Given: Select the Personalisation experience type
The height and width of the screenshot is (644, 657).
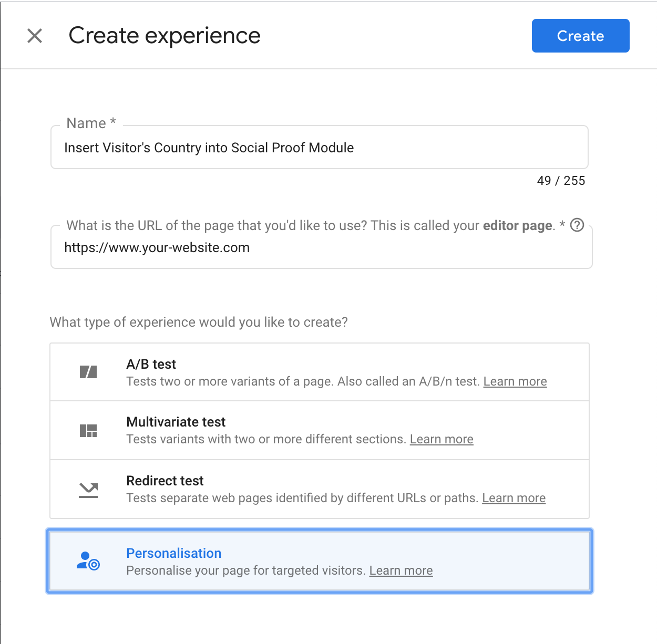Looking at the screenshot, I should coord(174,553).
